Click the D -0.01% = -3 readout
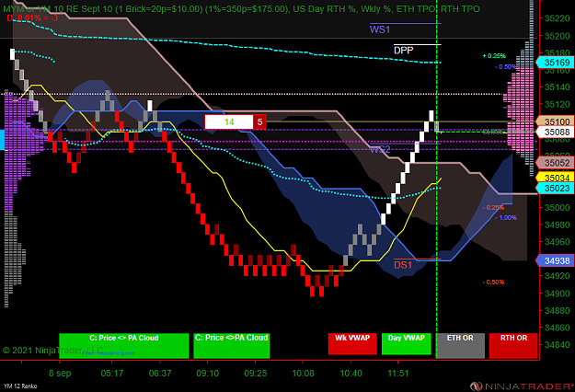The image size is (575, 392). coord(32,18)
